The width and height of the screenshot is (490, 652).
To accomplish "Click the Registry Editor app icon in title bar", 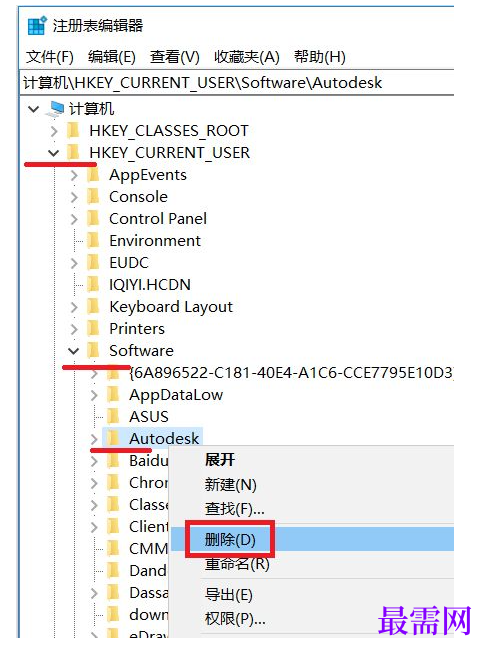I will (37, 25).
